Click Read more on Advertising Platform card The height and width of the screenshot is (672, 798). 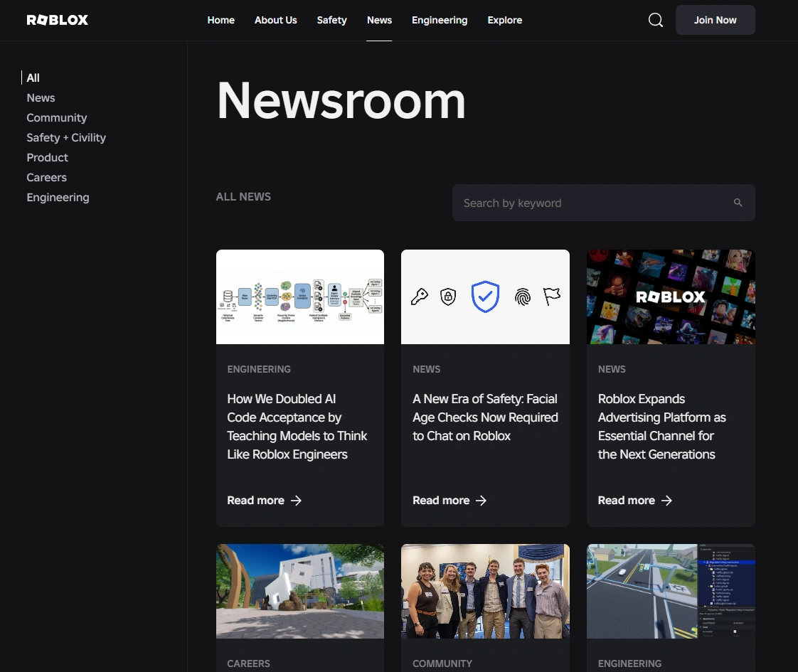[626, 501]
